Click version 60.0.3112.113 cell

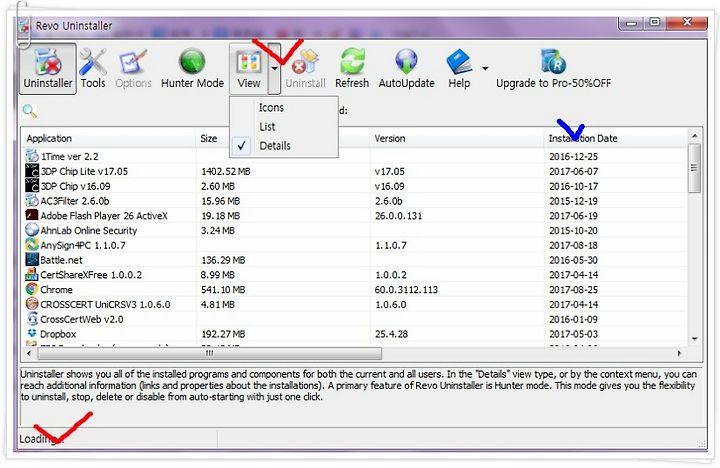pos(406,290)
